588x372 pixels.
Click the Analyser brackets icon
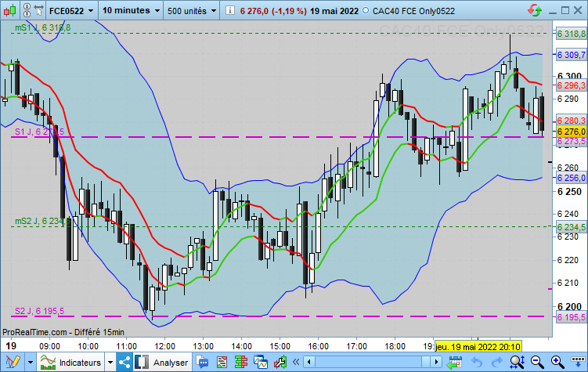[x=142, y=362]
